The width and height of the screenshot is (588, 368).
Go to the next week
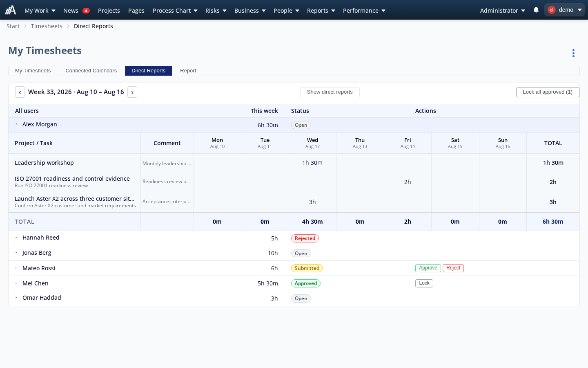pos(132,92)
